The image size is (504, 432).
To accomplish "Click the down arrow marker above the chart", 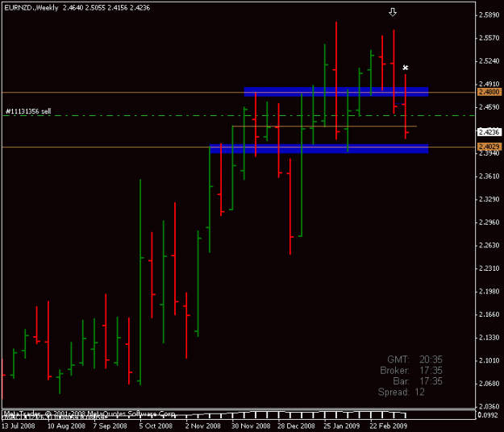I will click(x=393, y=12).
